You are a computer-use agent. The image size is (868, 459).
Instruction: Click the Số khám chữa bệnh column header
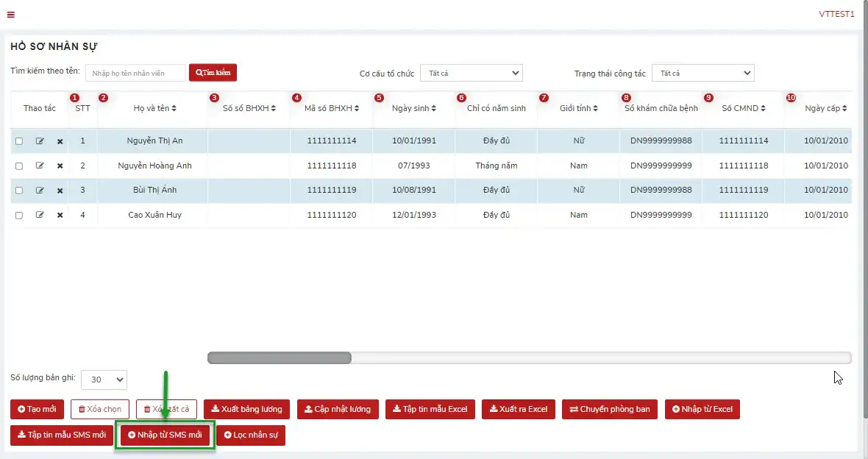[x=661, y=108]
